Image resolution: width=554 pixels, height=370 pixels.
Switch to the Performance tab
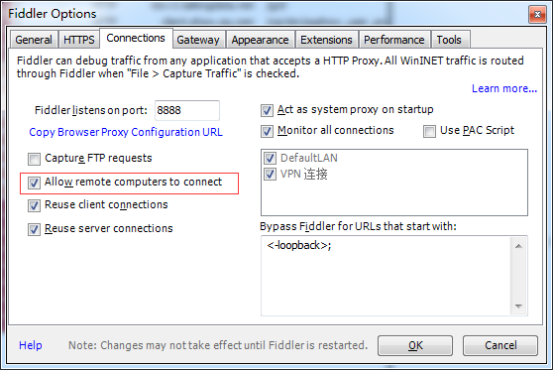(x=394, y=40)
